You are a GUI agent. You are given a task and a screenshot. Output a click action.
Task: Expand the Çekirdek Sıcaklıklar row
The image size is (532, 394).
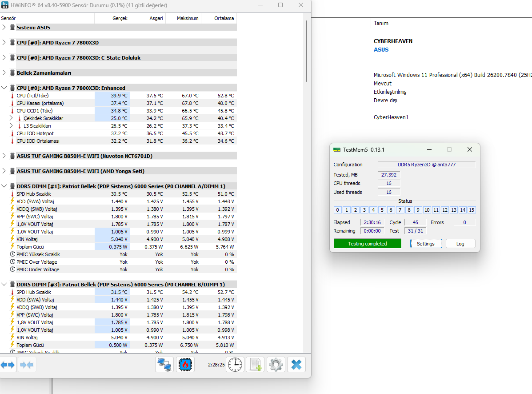tap(11, 118)
